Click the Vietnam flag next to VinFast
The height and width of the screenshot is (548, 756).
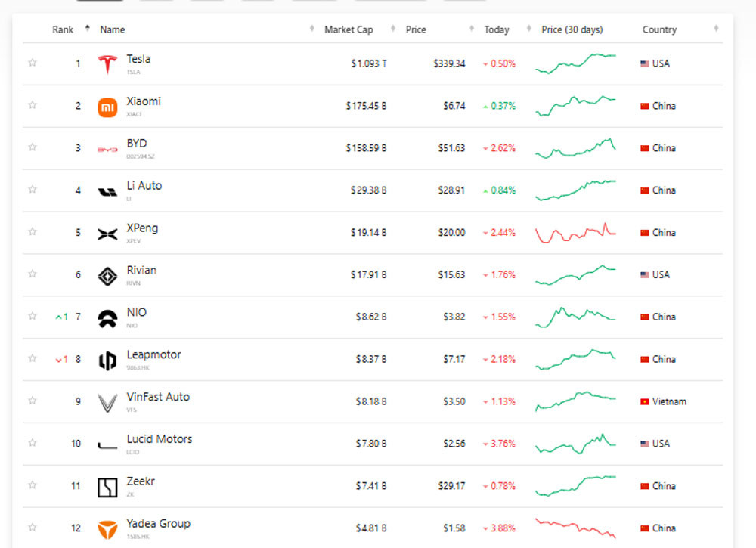click(645, 402)
